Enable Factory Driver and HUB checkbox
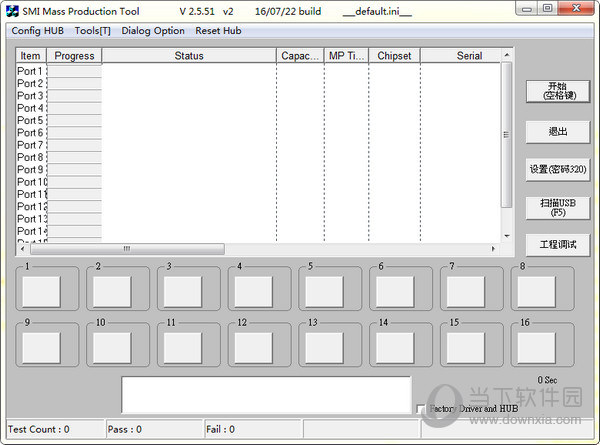The image size is (600, 445). 421,409
